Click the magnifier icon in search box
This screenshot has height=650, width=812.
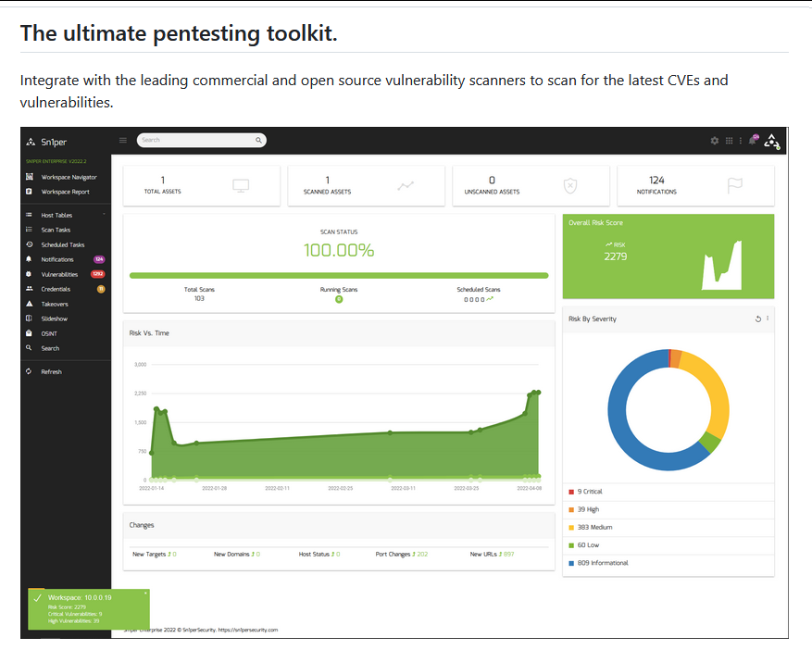pyautogui.click(x=258, y=140)
